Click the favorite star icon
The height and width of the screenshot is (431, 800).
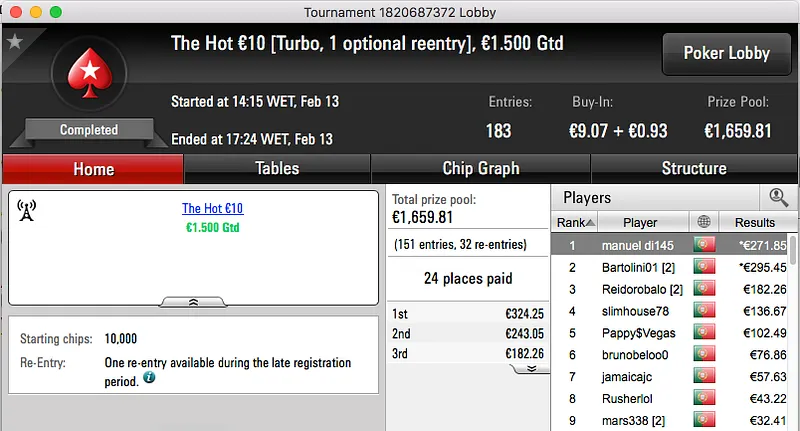(14, 42)
